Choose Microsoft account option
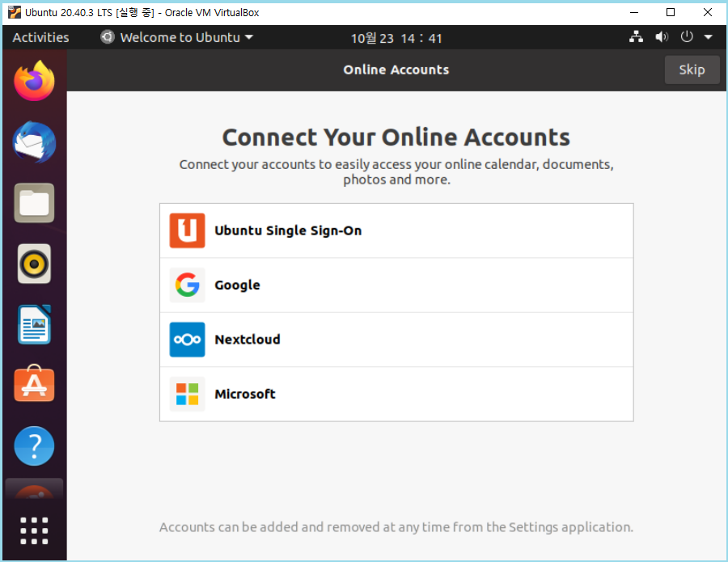Screen dimensions: 728x562 coord(396,394)
